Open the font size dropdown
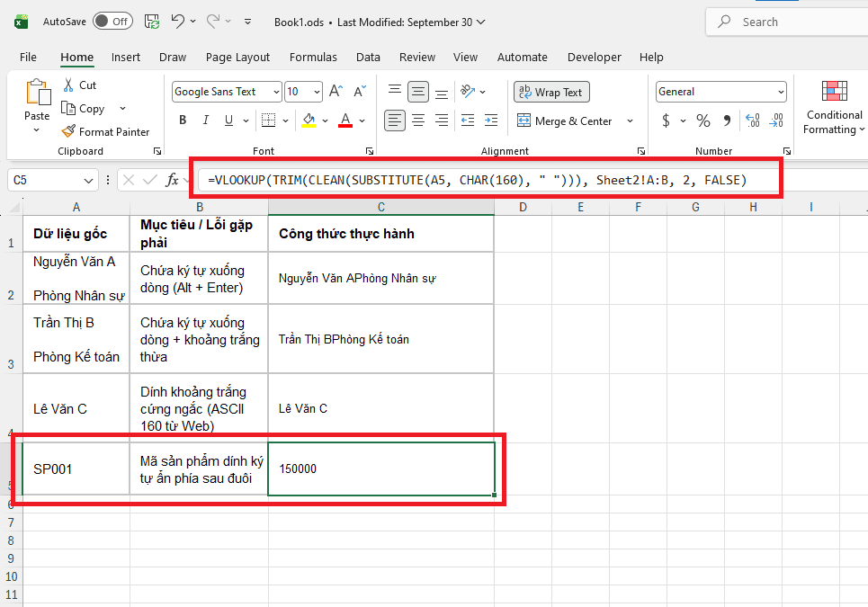868x607 pixels. click(318, 92)
